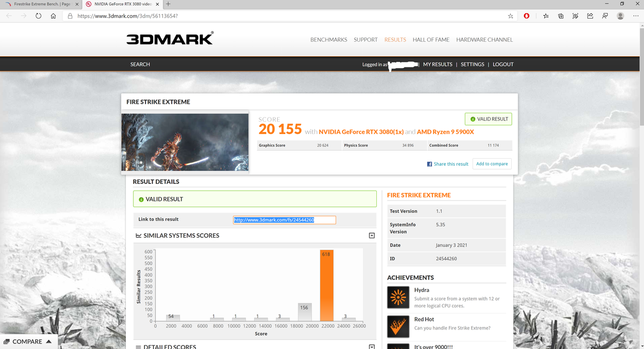Click the main score 20 155
The width and height of the screenshot is (644, 349).
[280, 129]
